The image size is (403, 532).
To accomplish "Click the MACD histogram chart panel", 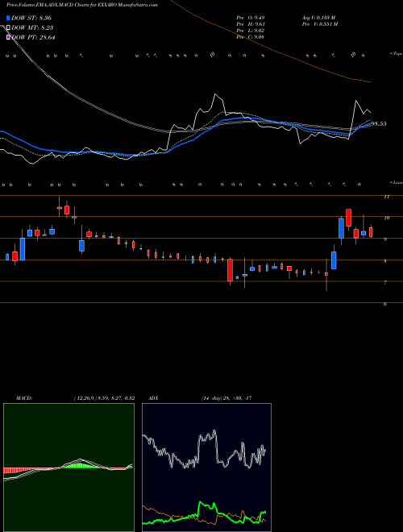I will tap(69, 468).
